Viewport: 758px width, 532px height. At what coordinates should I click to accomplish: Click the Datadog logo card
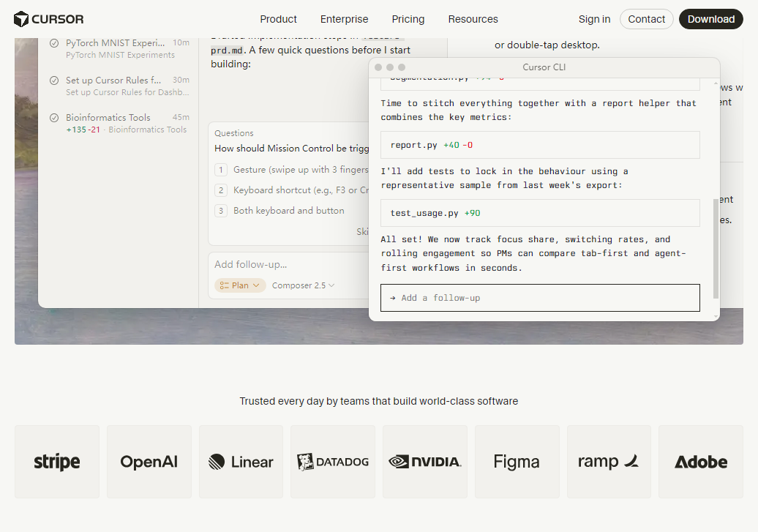click(x=333, y=462)
